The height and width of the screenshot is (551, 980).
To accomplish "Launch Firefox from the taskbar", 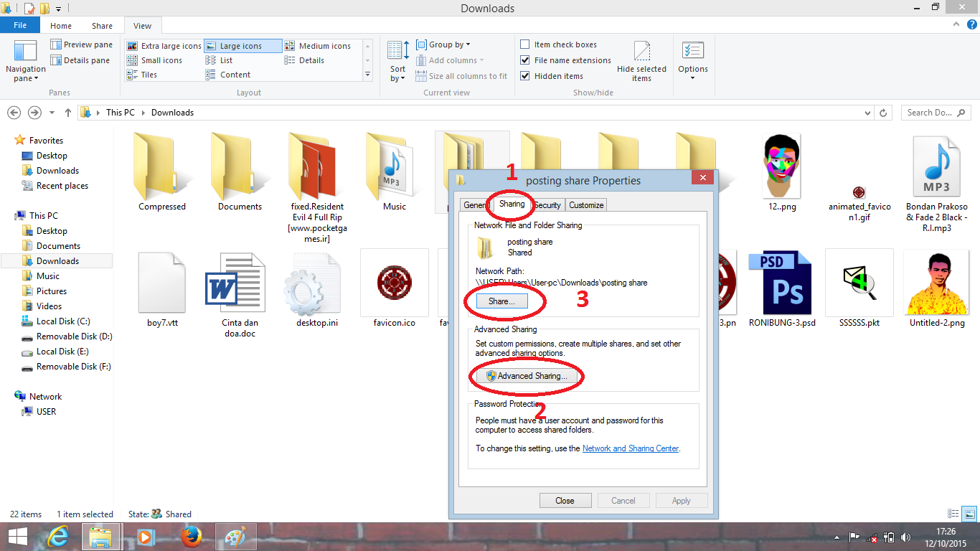I will click(x=192, y=537).
